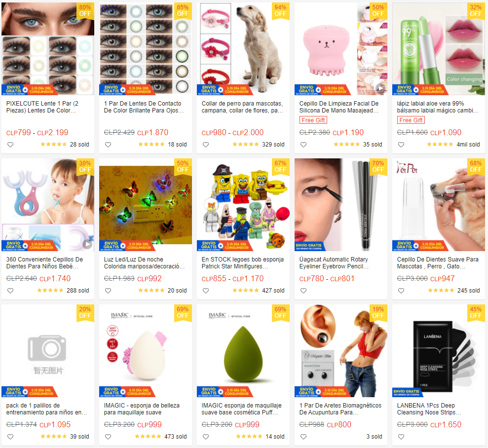Click star rating of pet toothbrush product
This screenshot has height=448, width=488.
pos(441,291)
